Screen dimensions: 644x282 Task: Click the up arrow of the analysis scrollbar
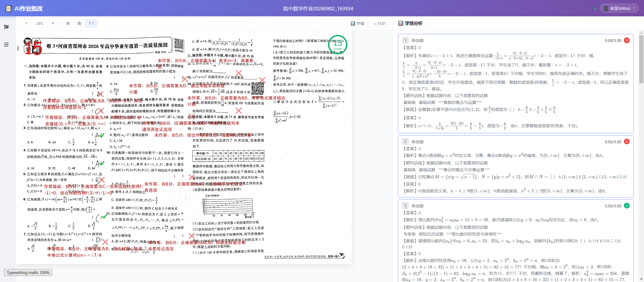pos(641,33)
